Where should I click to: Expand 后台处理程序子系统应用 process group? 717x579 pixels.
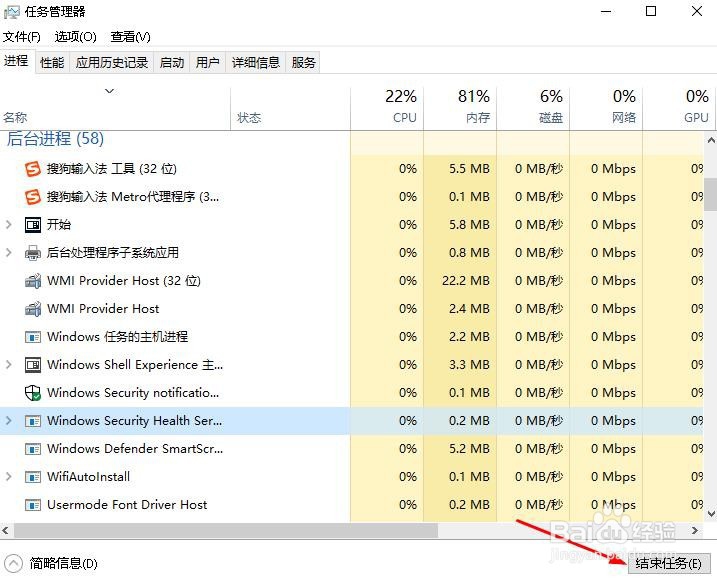(8, 252)
